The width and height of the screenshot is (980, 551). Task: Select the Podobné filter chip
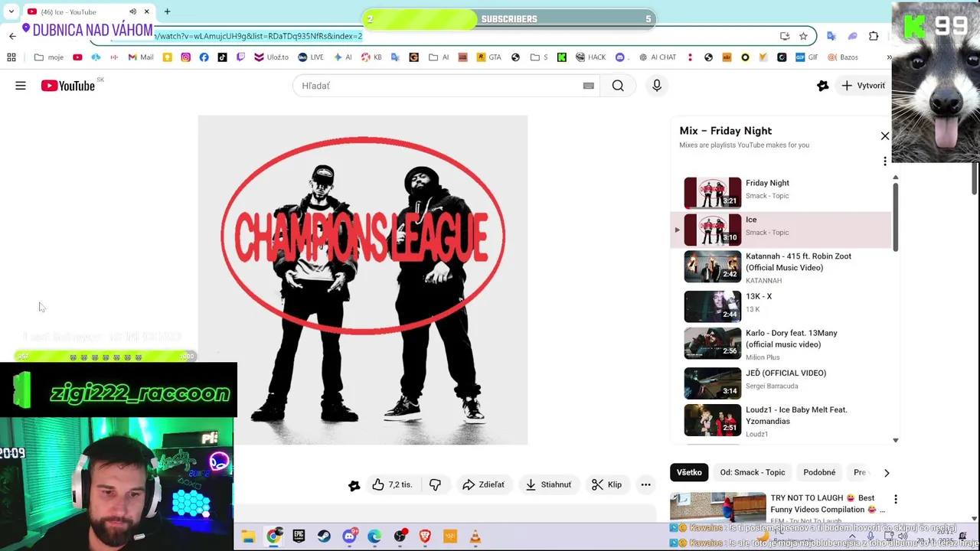click(819, 472)
